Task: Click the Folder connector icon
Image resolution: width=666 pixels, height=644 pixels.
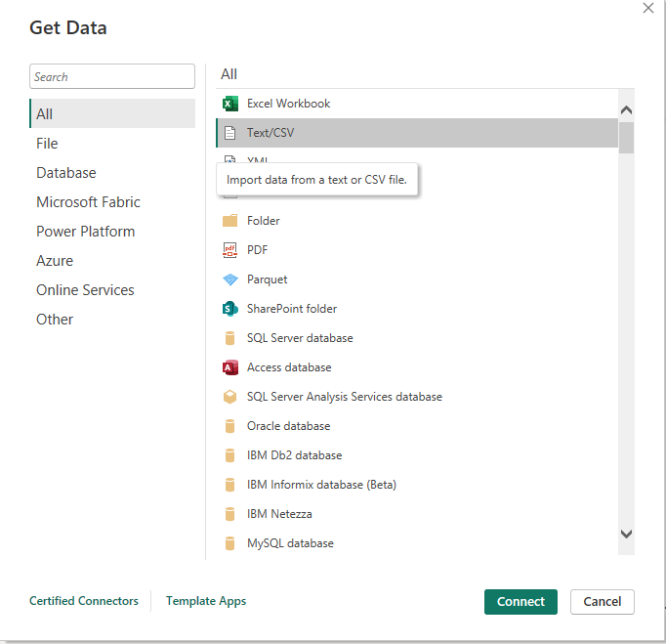Action: coord(229,221)
